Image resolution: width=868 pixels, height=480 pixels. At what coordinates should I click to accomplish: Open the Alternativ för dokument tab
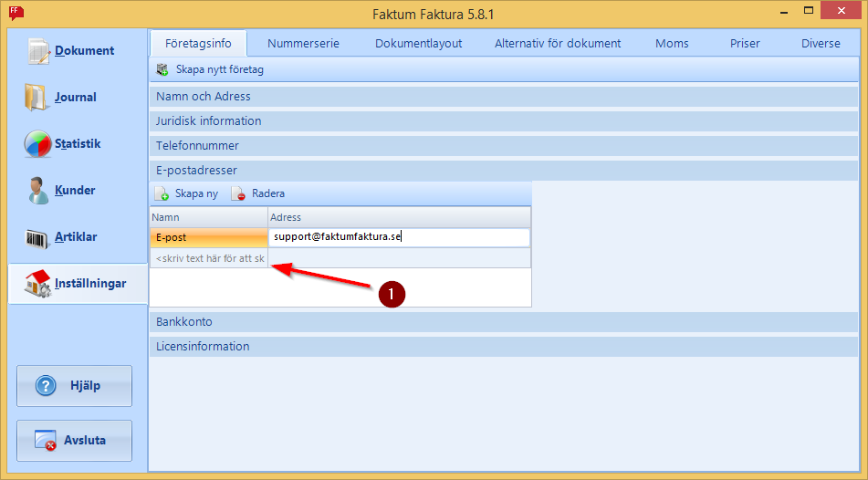(x=558, y=43)
